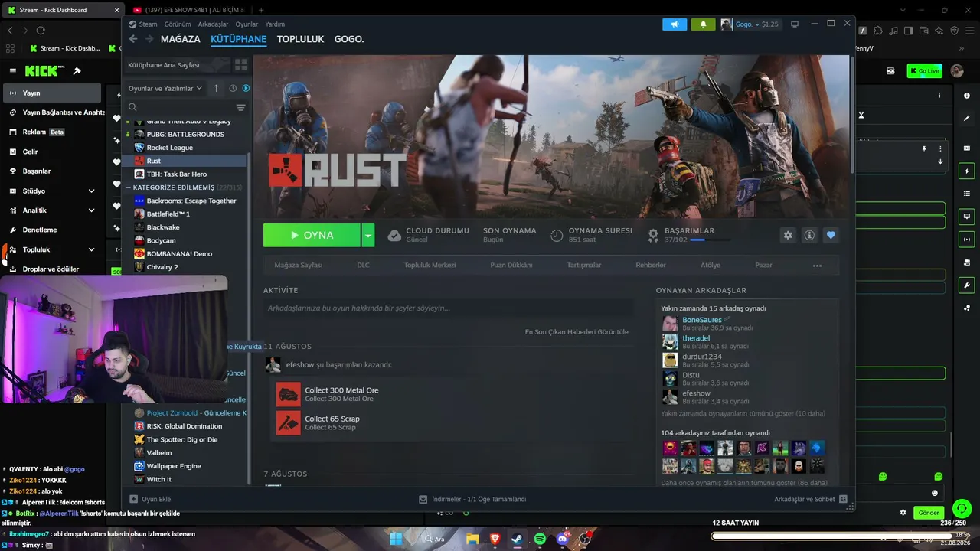
Task: Open Discord from the Windows taskbar
Action: 563,539
